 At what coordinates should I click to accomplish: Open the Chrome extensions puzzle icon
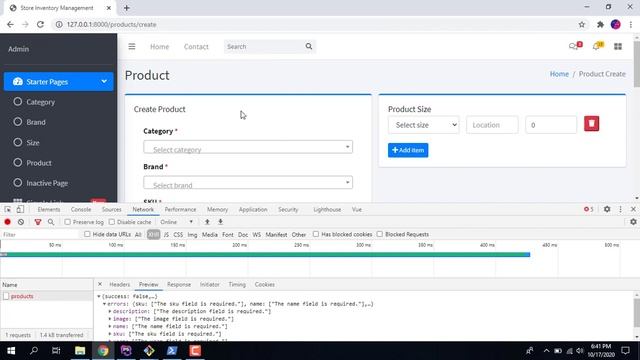click(600, 24)
